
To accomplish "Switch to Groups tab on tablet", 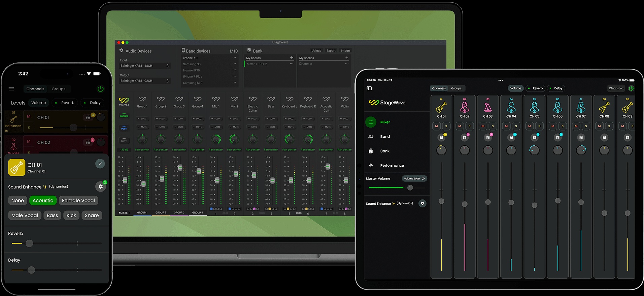I will (456, 88).
